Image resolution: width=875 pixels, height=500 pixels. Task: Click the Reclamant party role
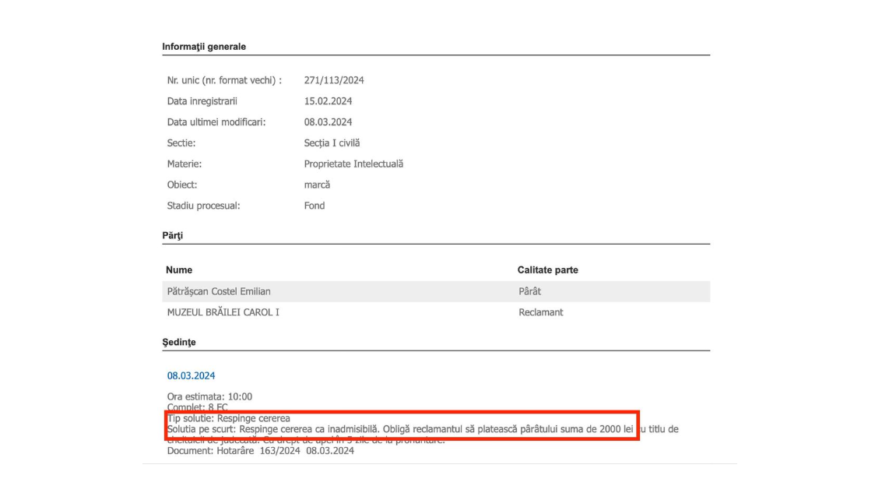point(540,312)
